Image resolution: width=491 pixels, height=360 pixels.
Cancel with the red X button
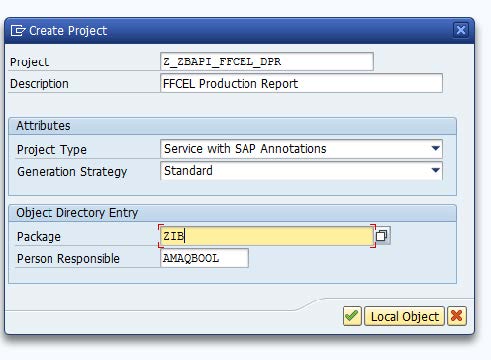pos(457,316)
